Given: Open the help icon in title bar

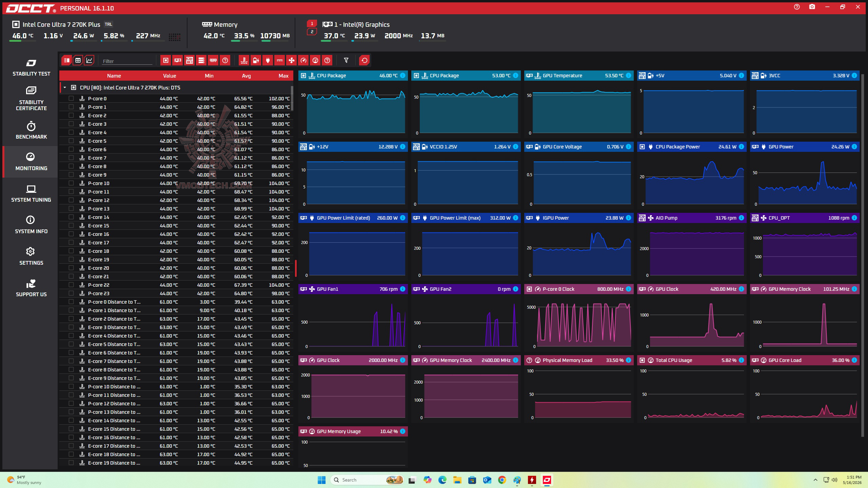Looking at the screenshot, I should click(x=797, y=7).
